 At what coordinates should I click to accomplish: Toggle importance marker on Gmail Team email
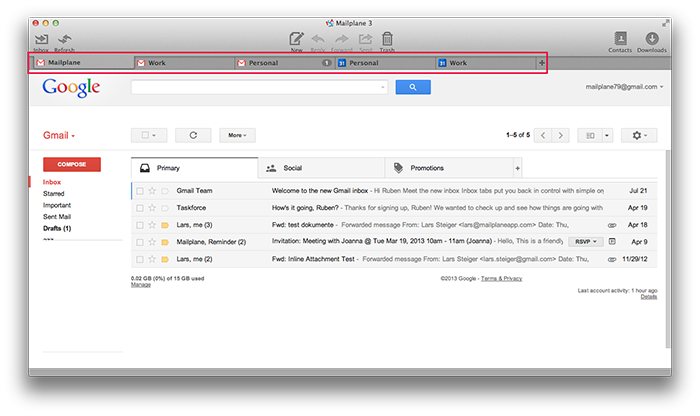point(165,191)
